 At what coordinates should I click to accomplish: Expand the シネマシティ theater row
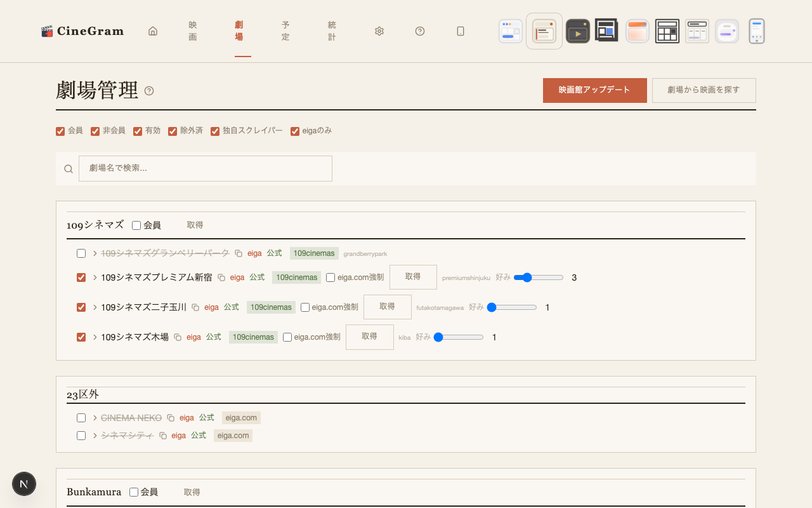point(95,436)
